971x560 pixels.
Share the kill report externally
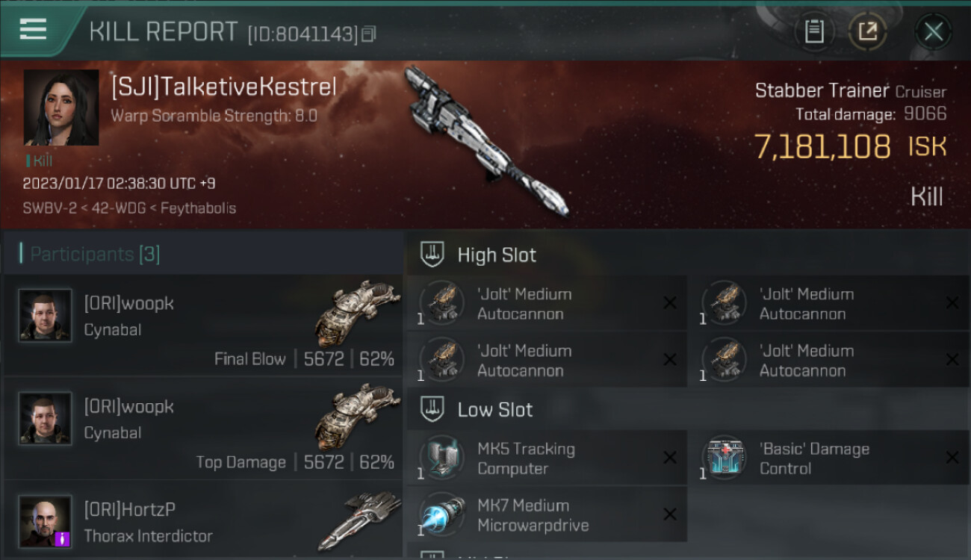tap(868, 31)
